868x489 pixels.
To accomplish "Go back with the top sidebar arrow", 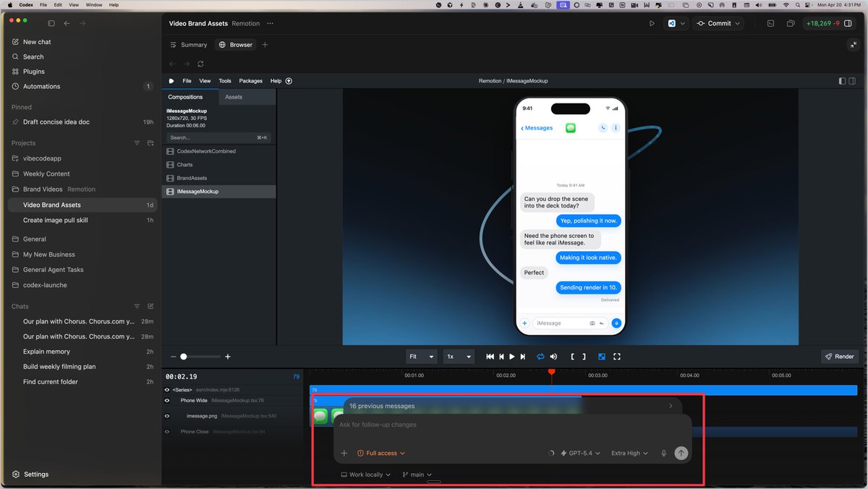I will coord(67,23).
